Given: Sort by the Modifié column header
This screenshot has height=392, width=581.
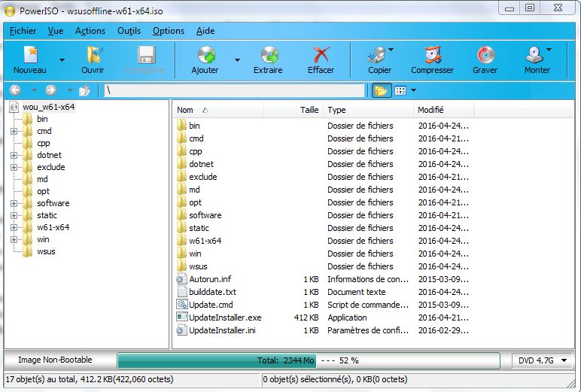Looking at the screenshot, I should pos(444,110).
